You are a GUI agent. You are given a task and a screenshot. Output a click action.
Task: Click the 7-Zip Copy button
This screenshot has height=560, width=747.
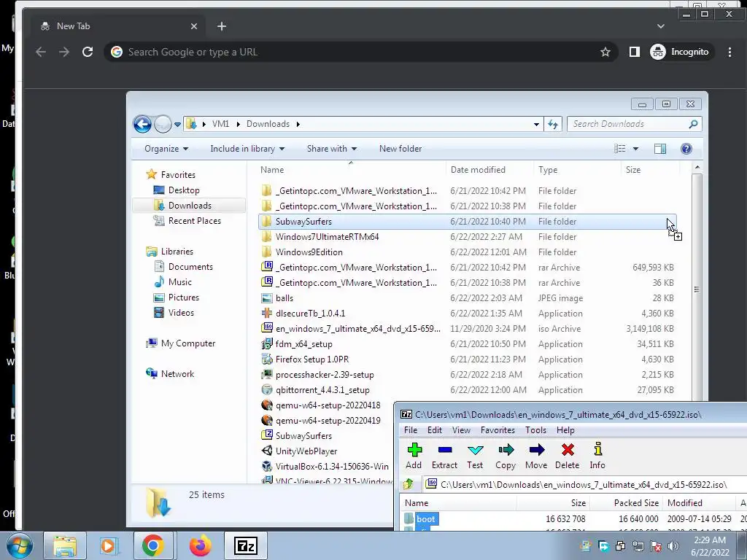pyautogui.click(x=506, y=456)
